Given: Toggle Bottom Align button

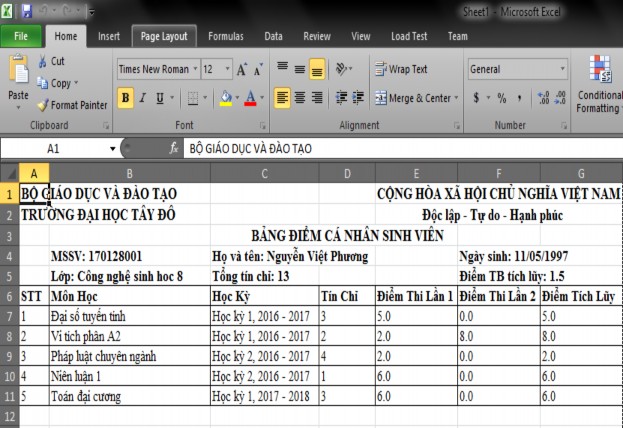Looking at the screenshot, I should click(317, 69).
